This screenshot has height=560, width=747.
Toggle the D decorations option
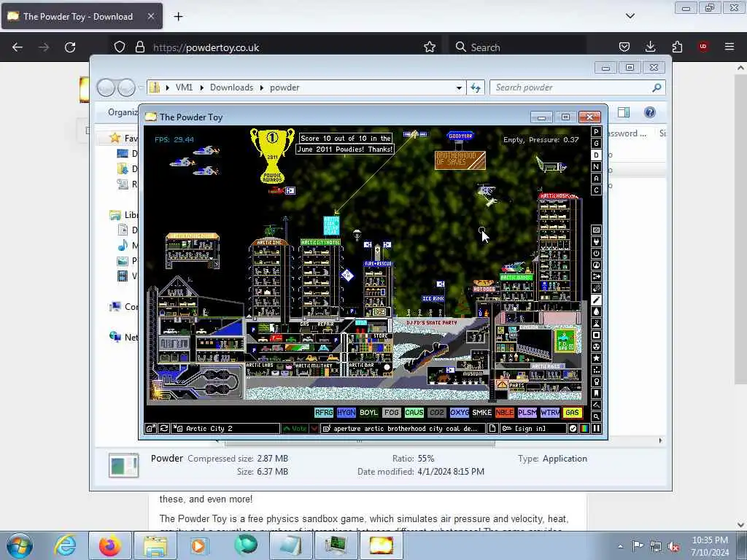[596, 155]
